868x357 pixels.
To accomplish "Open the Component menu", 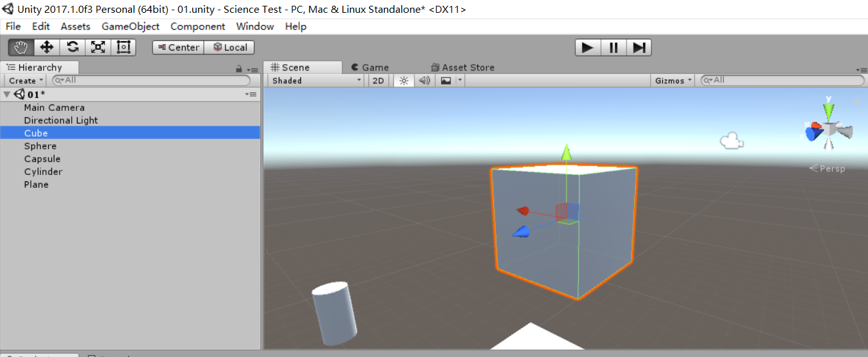I will pos(198,26).
